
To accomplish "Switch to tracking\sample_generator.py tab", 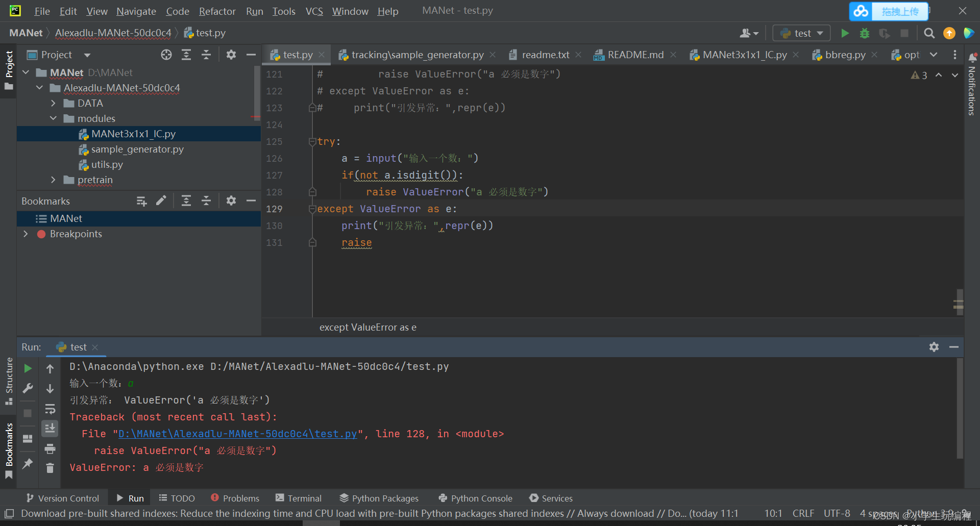I will point(418,55).
